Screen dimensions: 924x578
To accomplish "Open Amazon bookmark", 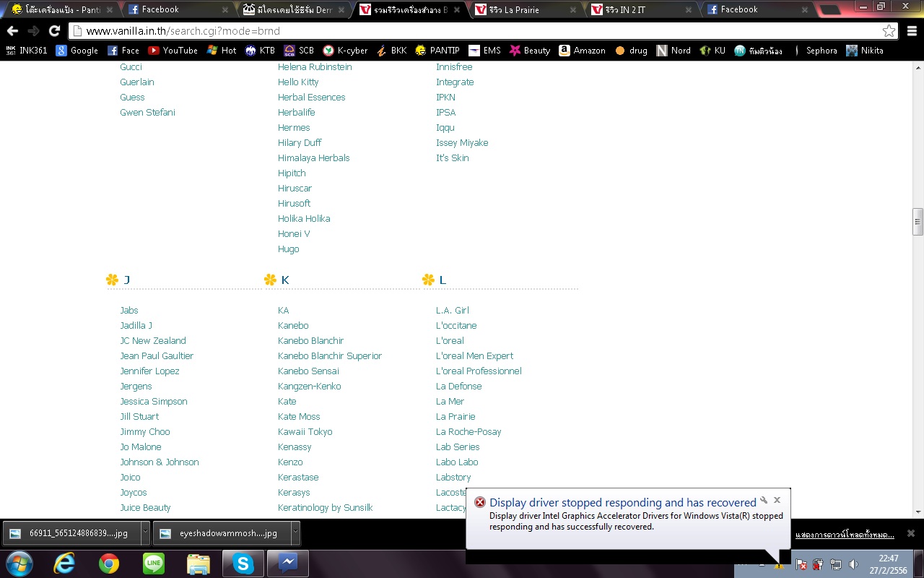I will pyautogui.click(x=582, y=51).
